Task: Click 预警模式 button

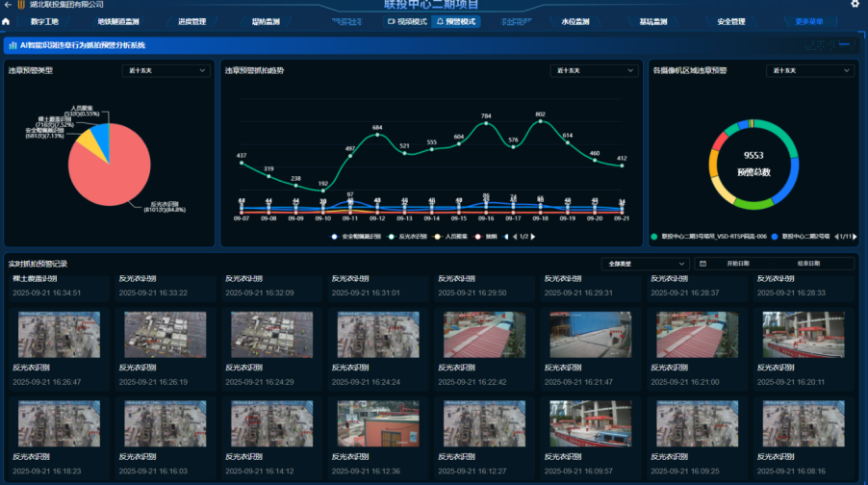Action: pos(456,21)
